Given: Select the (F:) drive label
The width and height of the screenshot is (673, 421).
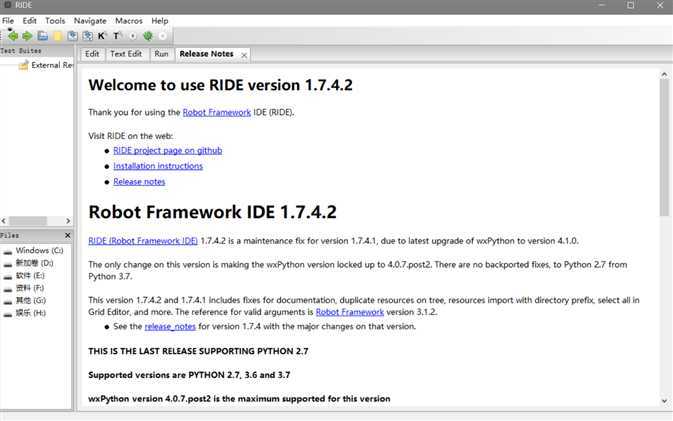Looking at the screenshot, I should 30,288.
